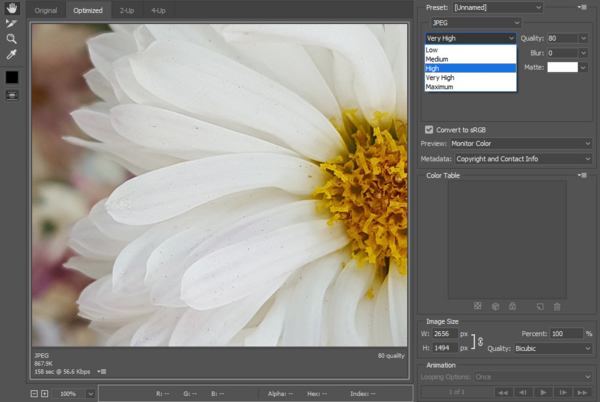Choose Medium compression quality
The height and width of the screenshot is (402, 600).
tap(470, 59)
